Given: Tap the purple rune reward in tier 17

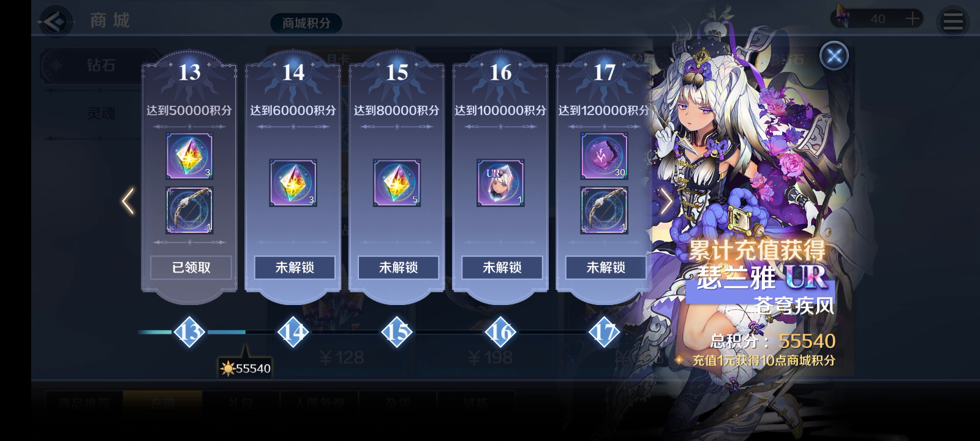Looking at the screenshot, I should coord(604,156).
